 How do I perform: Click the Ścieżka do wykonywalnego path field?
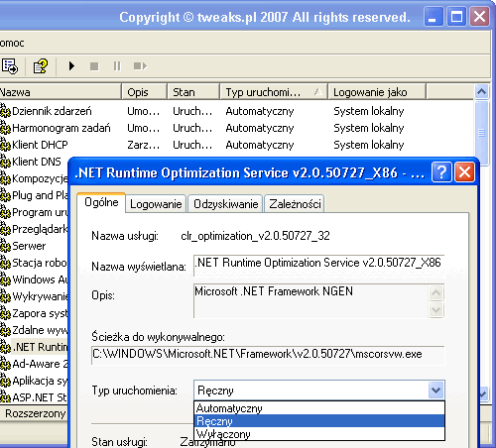pyautogui.click(x=268, y=355)
